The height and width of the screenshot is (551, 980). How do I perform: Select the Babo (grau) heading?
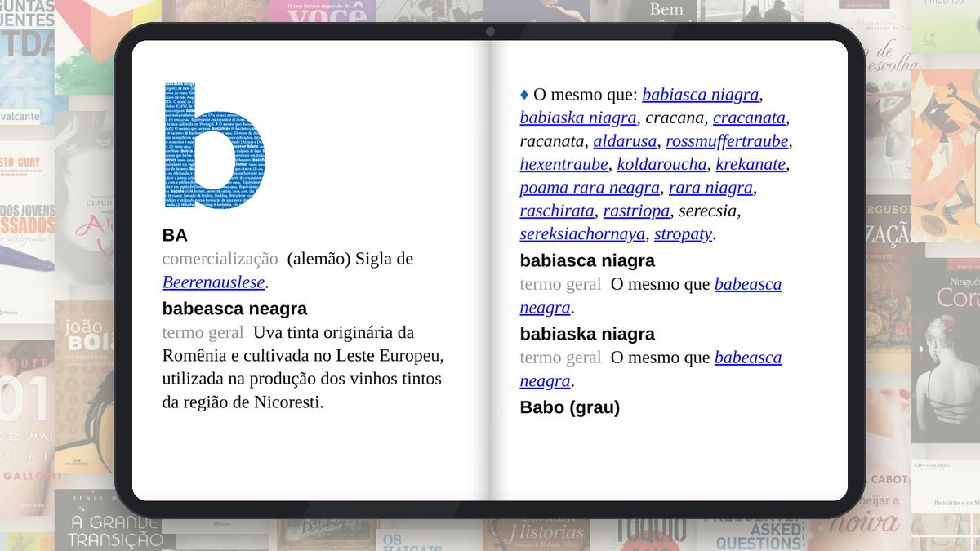[x=570, y=407]
